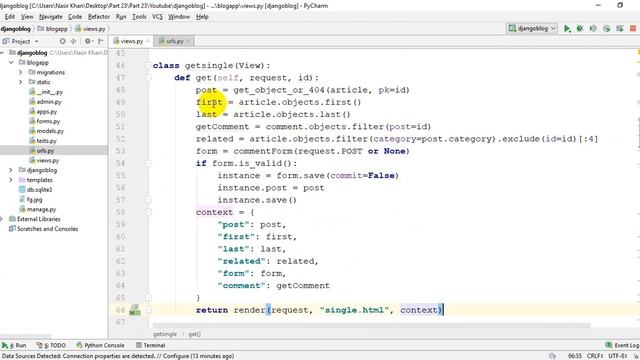Viewport: 640px width, 360px height.
Task: Open the Tools menu
Action: pyautogui.click(x=139, y=17)
